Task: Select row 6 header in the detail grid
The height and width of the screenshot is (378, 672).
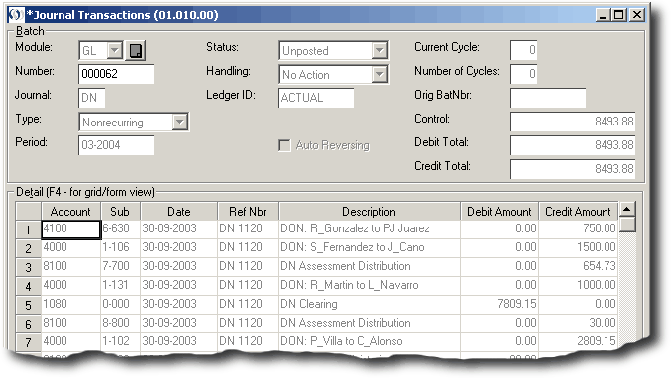Action: coord(28,324)
